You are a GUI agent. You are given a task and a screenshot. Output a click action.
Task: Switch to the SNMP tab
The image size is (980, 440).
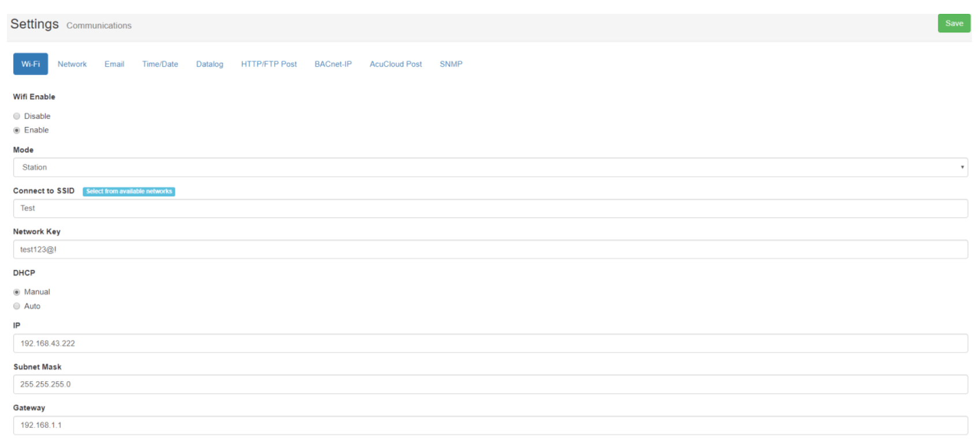pyautogui.click(x=451, y=64)
